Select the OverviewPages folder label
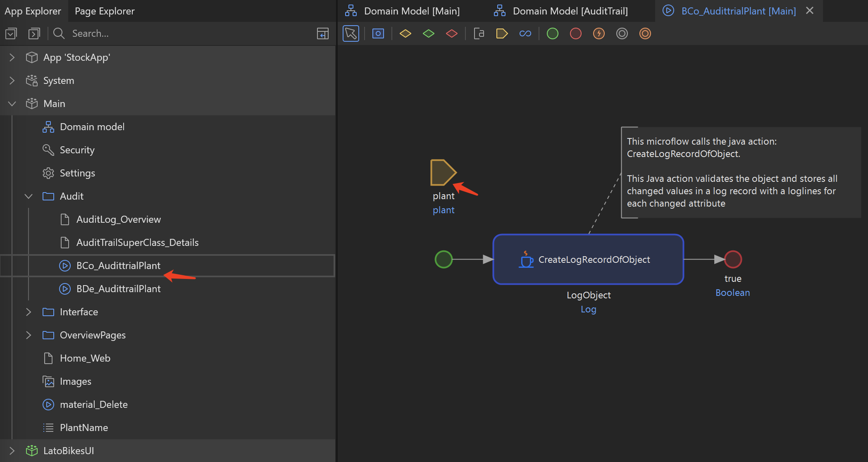 click(93, 335)
